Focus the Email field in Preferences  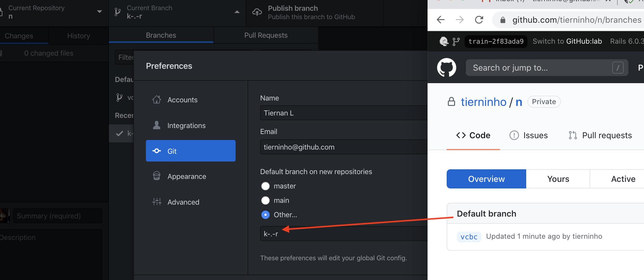pyautogui.click(x=344, y=147)
